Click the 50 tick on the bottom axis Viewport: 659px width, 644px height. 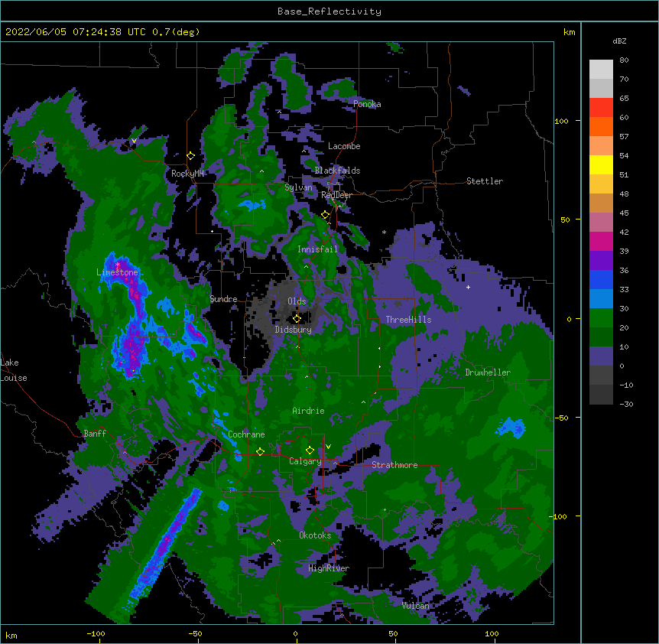393,633
